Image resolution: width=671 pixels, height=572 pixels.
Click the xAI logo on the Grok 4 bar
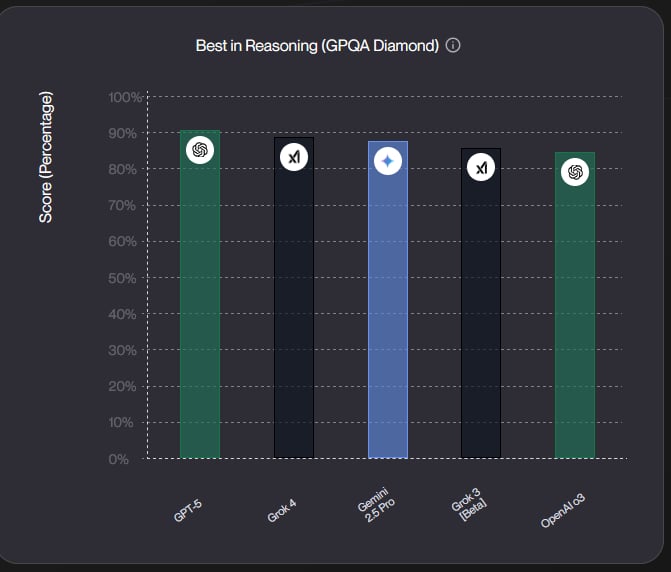pyautogui.click(x=294, y=157)
